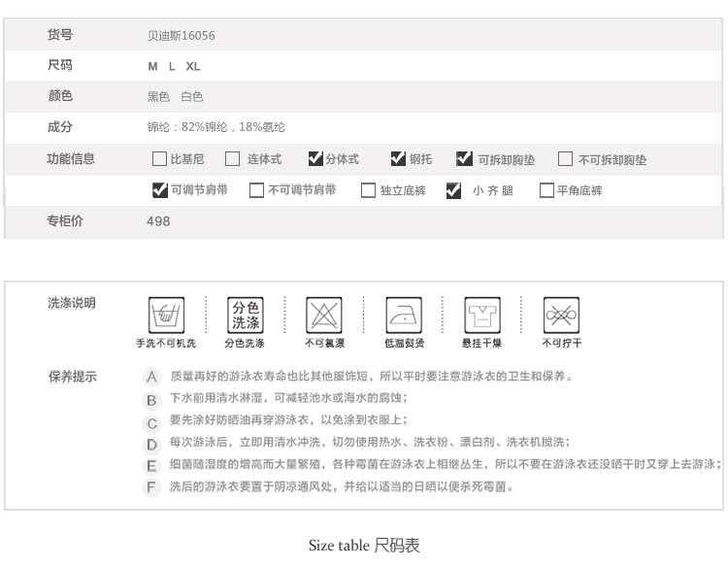Viewport: 728px width, 566px height.
Task: Click the hang-dry shirt icon
Action: coord(482,315)
